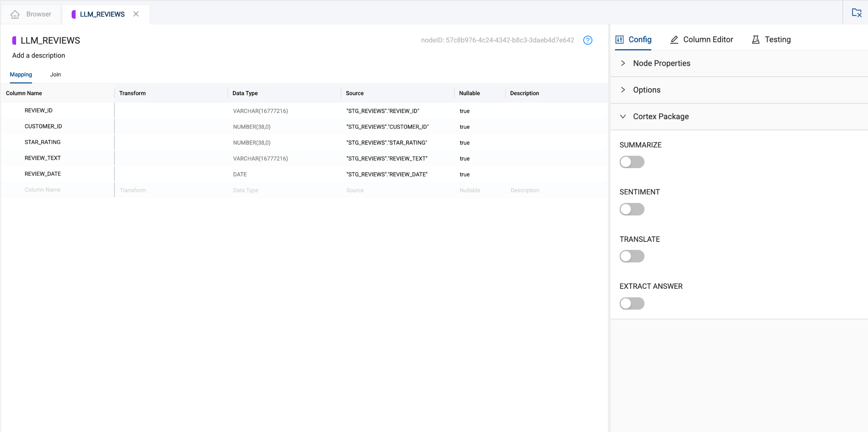This screenshot has height=432, width=868.
Task: Click nullable true for REVIEW_ID row
Action: pos(465,111)
